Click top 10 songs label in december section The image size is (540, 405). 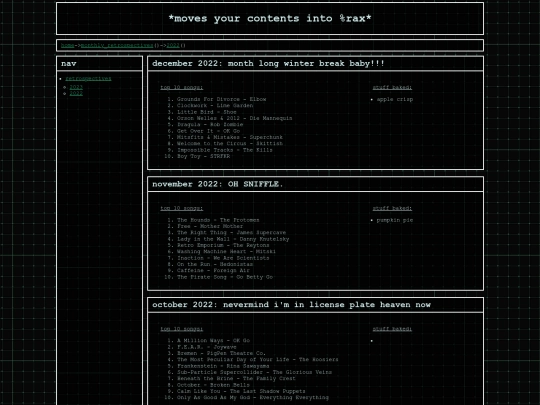181,87
